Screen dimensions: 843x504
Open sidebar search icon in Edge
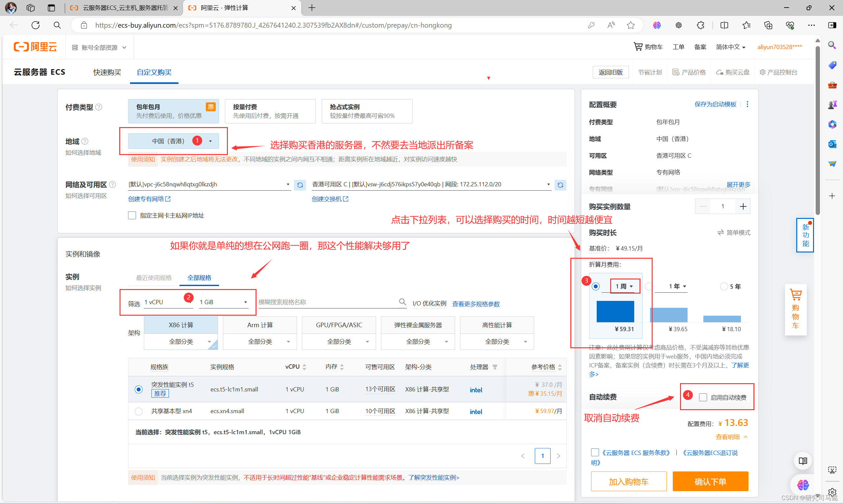pyautogui.click(x=832, y=45)
